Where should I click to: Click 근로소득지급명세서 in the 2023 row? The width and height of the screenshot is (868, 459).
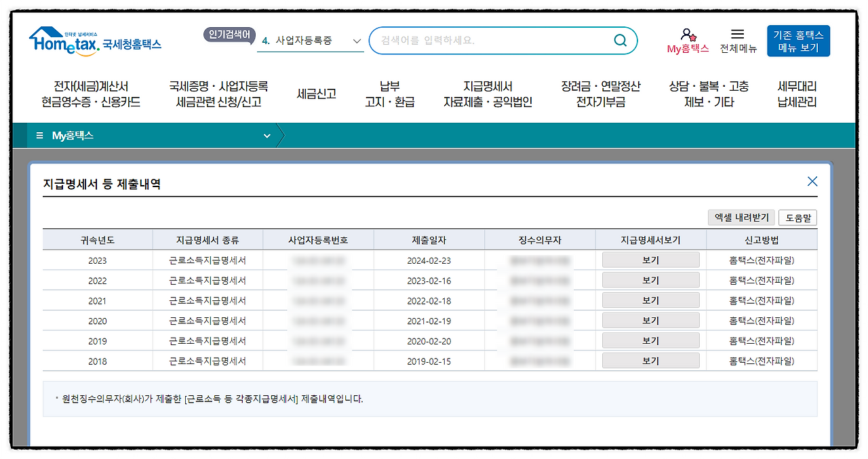click(208, 260)
